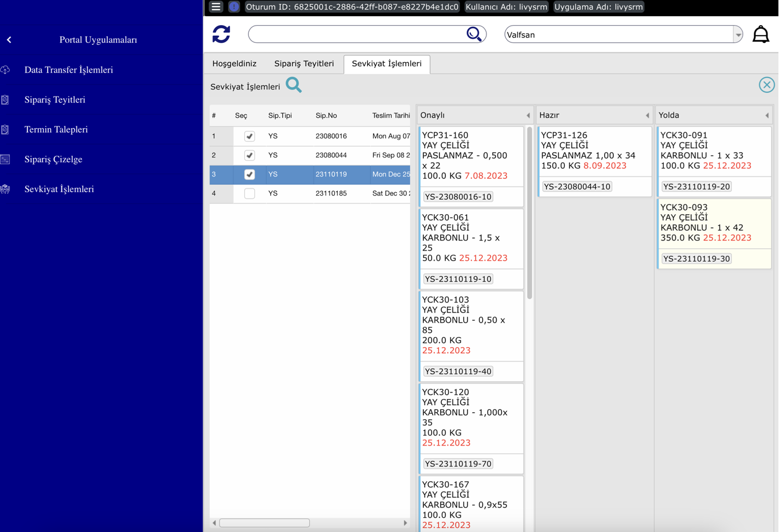
Task: Open the Valfsan company dropdown
Action: pyautogui.click(x=738, y=35)
